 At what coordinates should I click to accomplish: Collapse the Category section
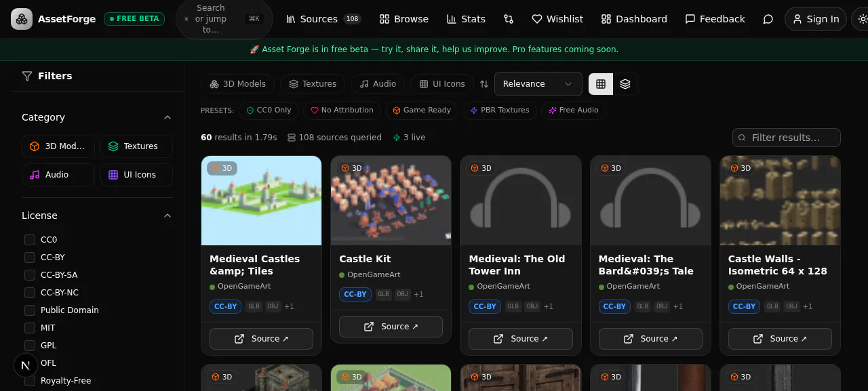(x=167, y=117)
